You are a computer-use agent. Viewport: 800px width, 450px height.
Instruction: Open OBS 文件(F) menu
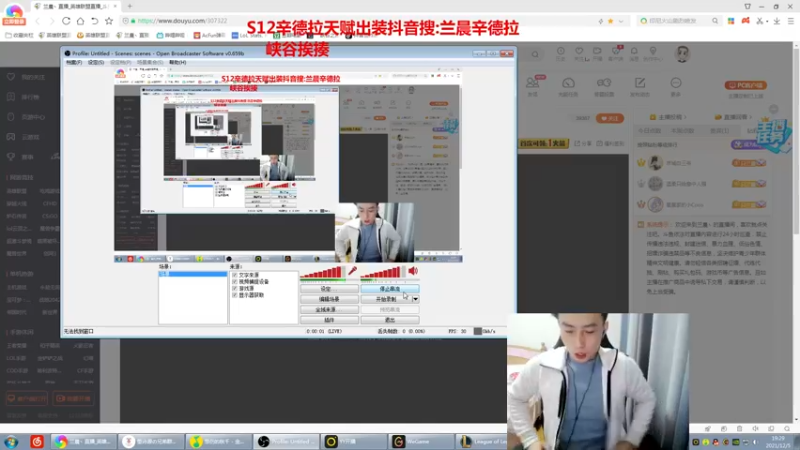point(74,62)
